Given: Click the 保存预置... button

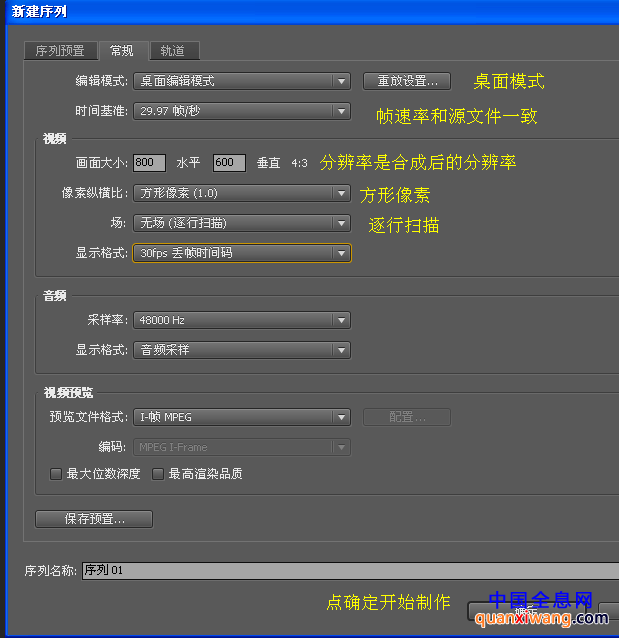Looking at the screenshot, I should [x=94, y=519].
